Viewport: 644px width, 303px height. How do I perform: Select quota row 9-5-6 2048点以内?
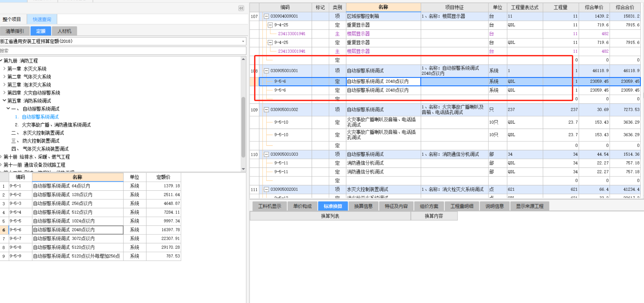[91, 230]
